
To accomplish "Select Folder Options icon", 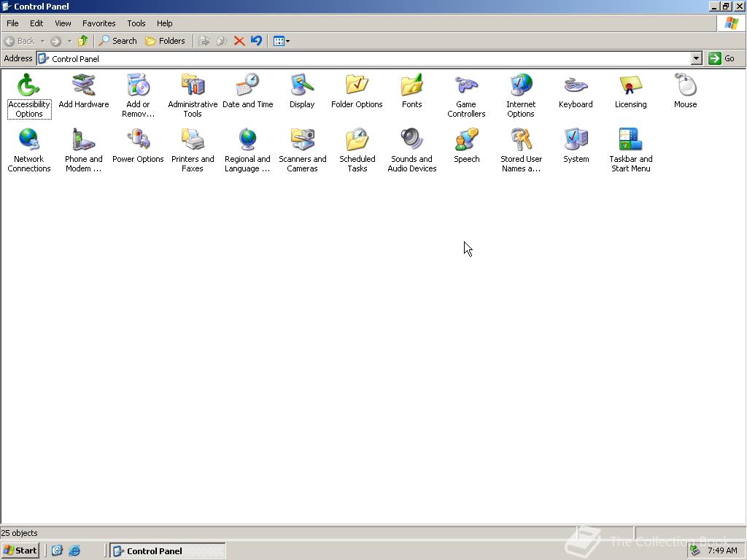I will 357,91.
